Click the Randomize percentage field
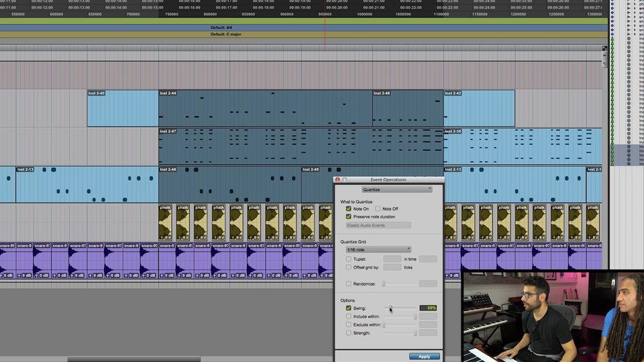 [x=428, y=284]
